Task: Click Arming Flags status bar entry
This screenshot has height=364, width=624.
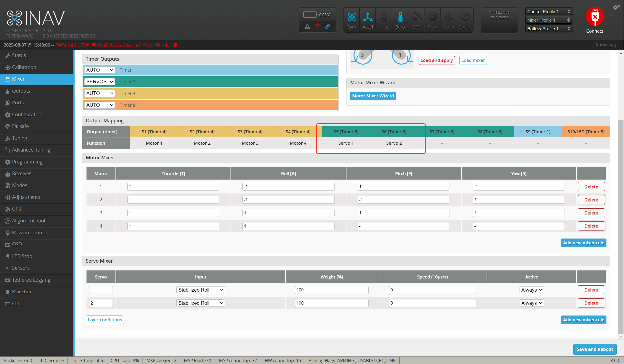Action: 352,360
